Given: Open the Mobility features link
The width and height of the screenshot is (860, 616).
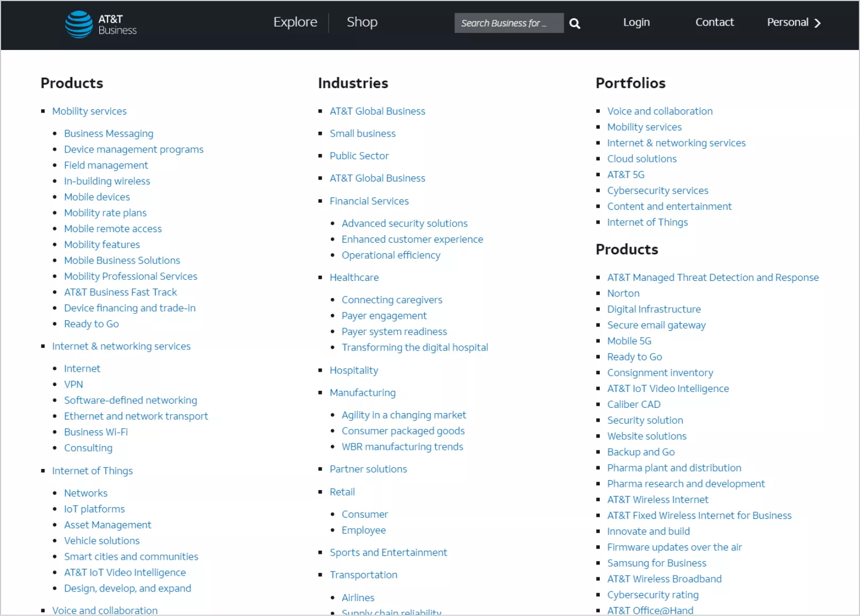Looking at the screenshot, I should (x=102, y=245).
